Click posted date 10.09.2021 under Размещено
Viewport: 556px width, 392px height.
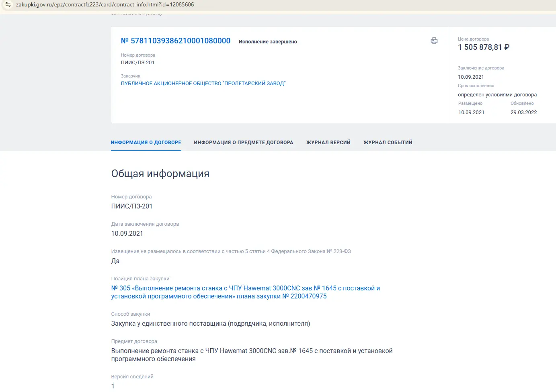(x=471, y=112)
